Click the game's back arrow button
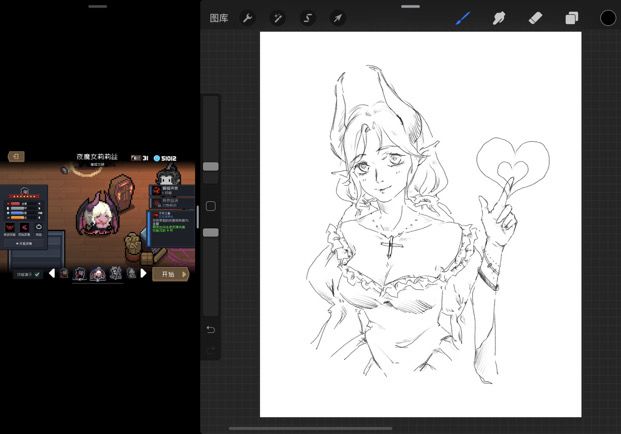Screen dimensions: 621x434 pyautogui.click(x=16, y=156)
